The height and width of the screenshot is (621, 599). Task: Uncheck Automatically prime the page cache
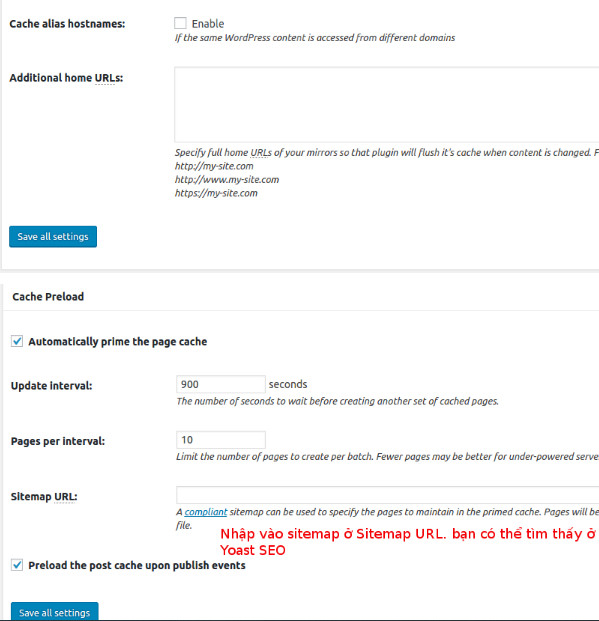pyautogui.click(x=17, y=341)
